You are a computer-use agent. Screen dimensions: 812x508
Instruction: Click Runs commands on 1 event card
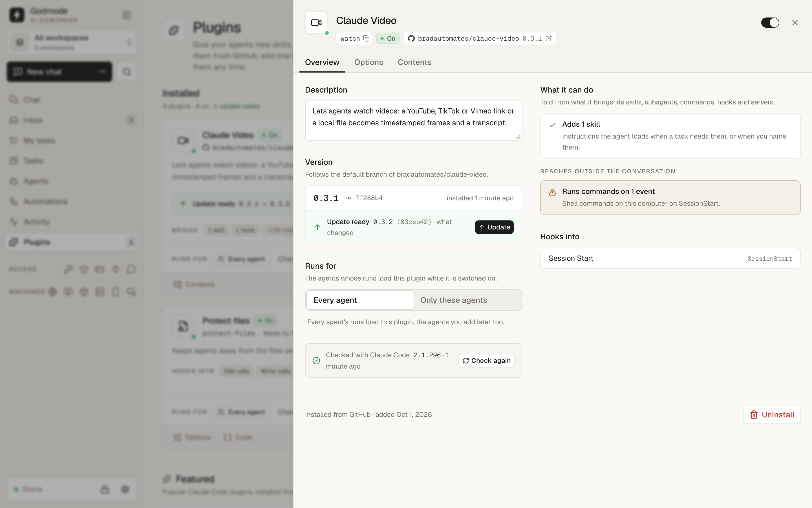[670, 198]
